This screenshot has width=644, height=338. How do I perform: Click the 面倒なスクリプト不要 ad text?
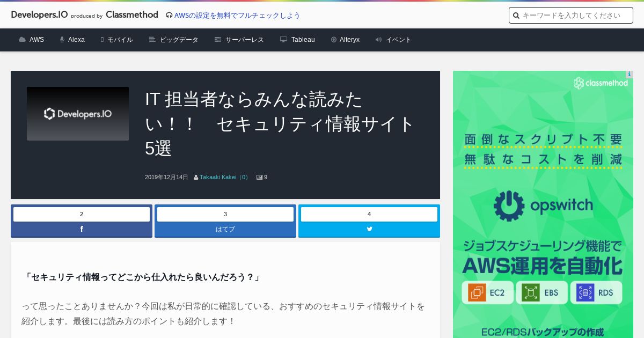click(543, 140)
